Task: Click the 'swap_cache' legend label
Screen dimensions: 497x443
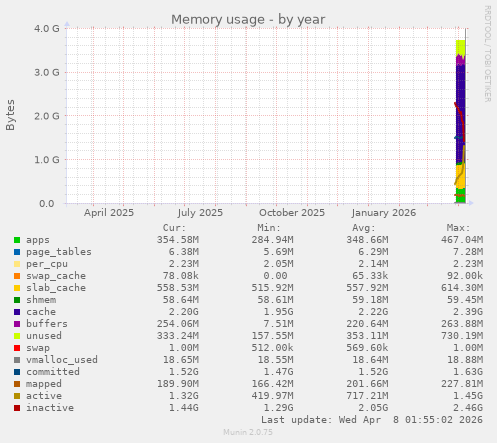Action: tap(56, 276)
